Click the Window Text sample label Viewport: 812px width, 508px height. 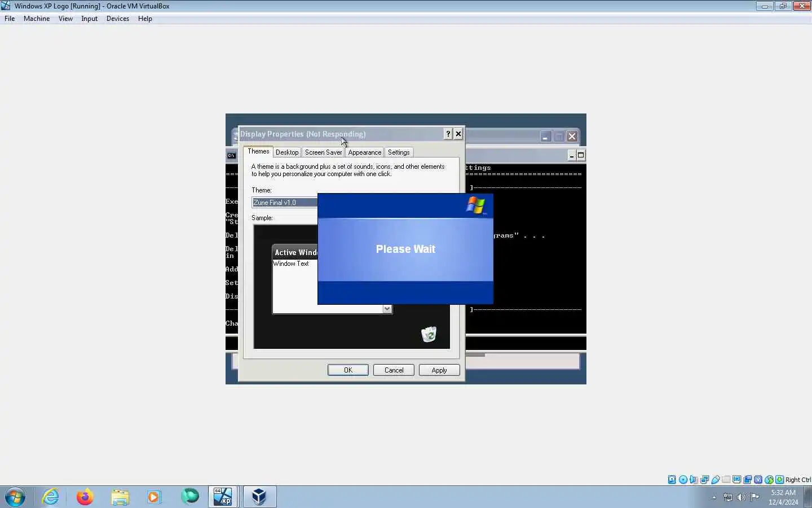tap(291, 264)
